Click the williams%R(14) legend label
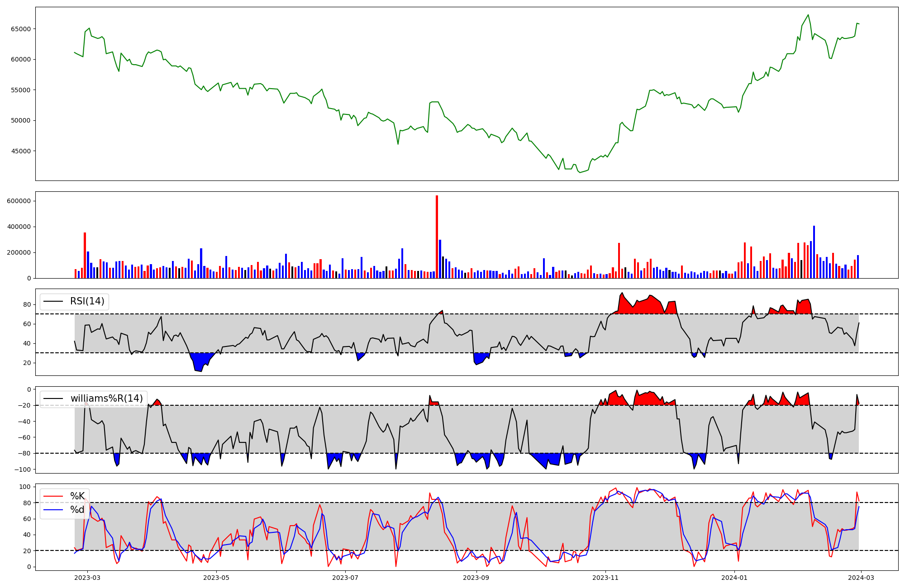 point(106,398)
